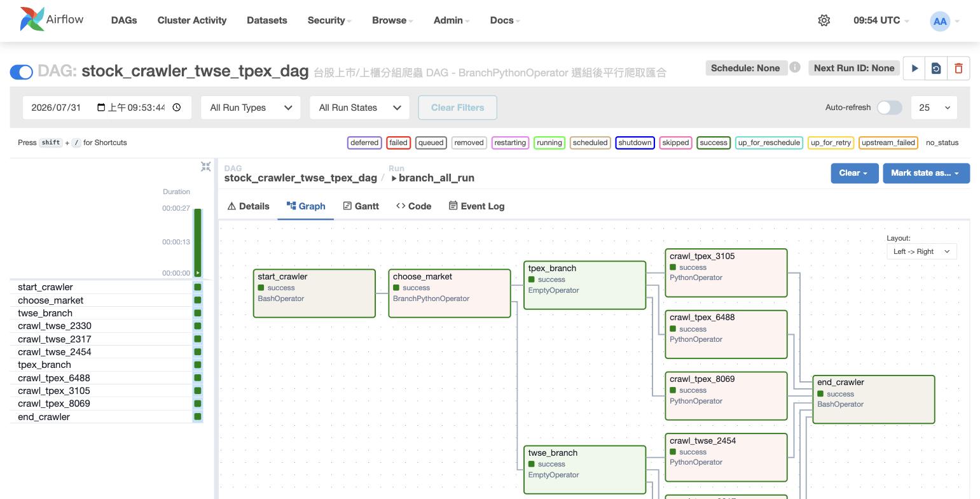The height and width of the screenshot is (499, 980).
Task: Select choose_market status square in grid
Action: 198,300
